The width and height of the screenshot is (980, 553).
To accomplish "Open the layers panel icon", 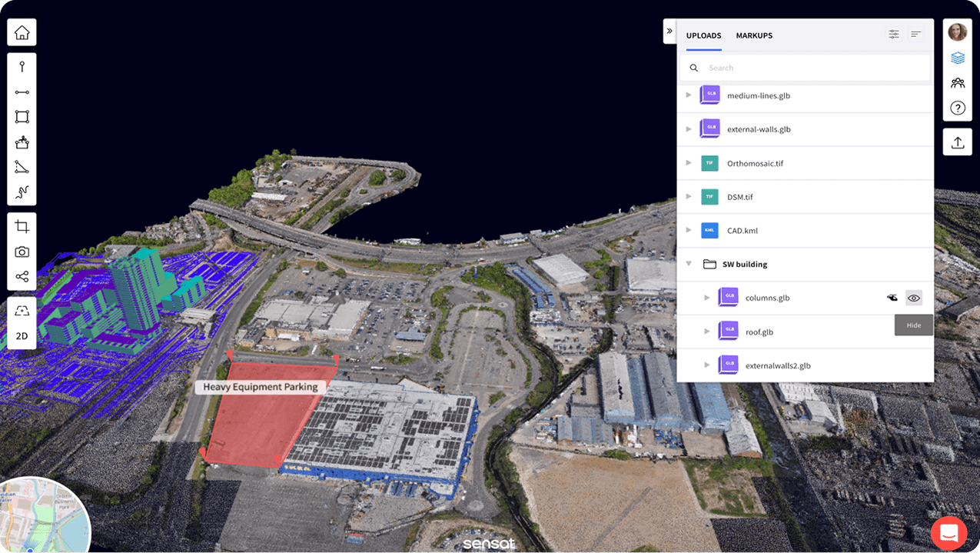I will click(x=958, y=58).
